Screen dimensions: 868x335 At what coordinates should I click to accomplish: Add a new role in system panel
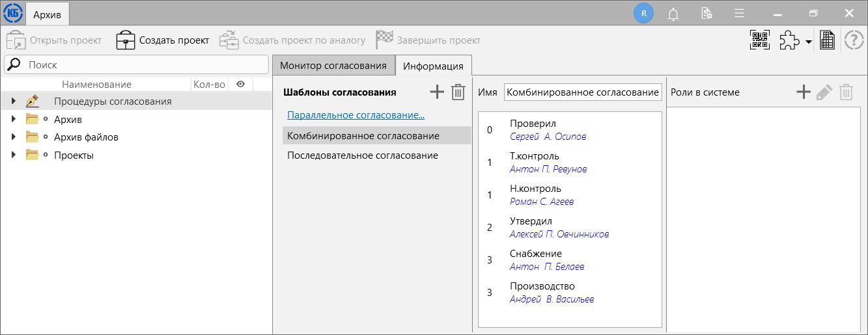coord(804,92)
